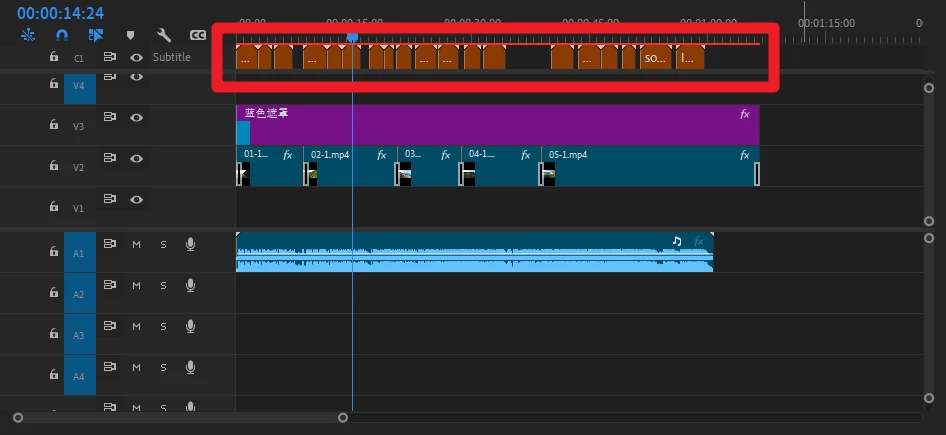946x435 pixels.
Task: Toggle sync lock on A2 track
Action: coord(109,285)
